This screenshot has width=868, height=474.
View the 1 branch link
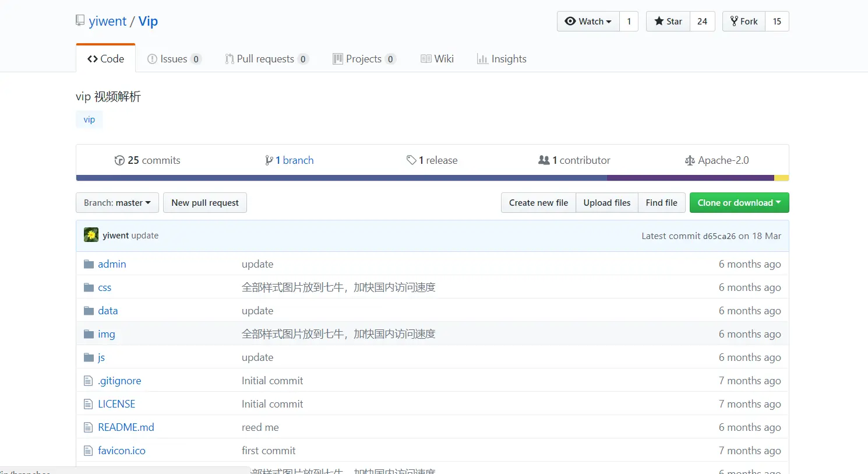(290, 160)
